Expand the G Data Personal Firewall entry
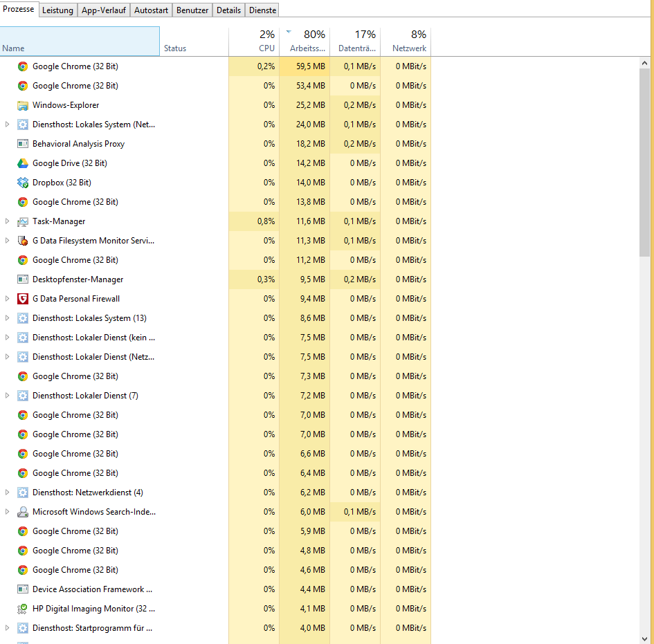The height and width of the screenshot is (644, 654). pyautogui.click(x=7, y=298)
